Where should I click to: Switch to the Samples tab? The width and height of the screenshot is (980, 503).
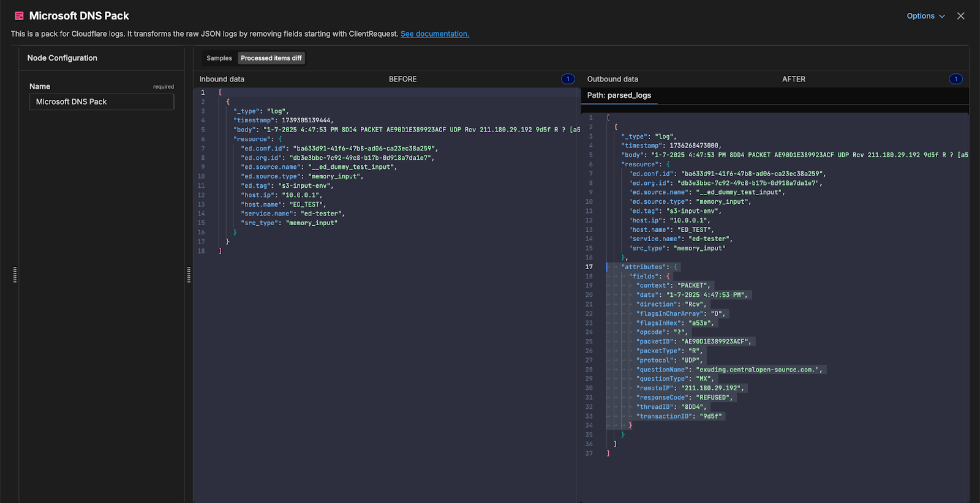coord(219,58)
